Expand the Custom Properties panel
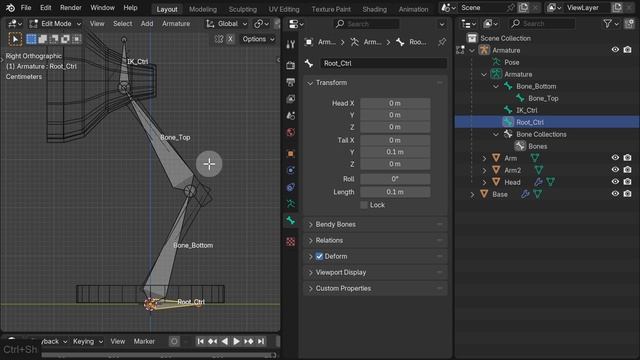 point(375,288)
